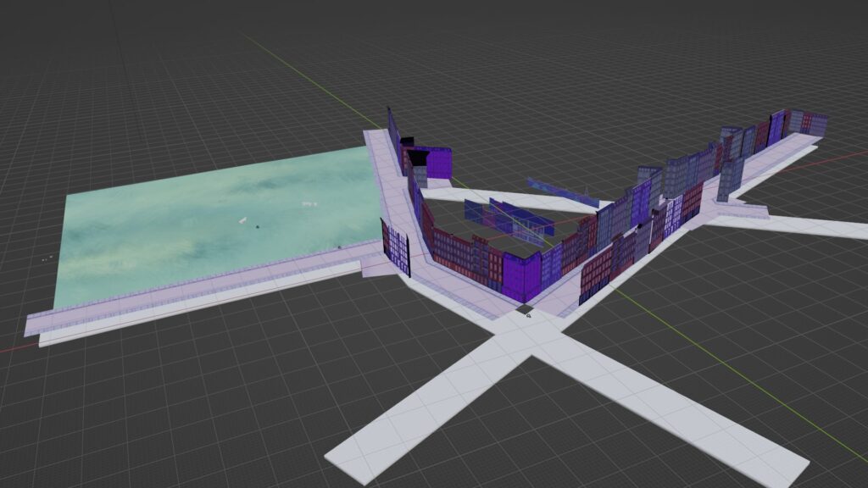Select the building row at far right end

(805, 124)
